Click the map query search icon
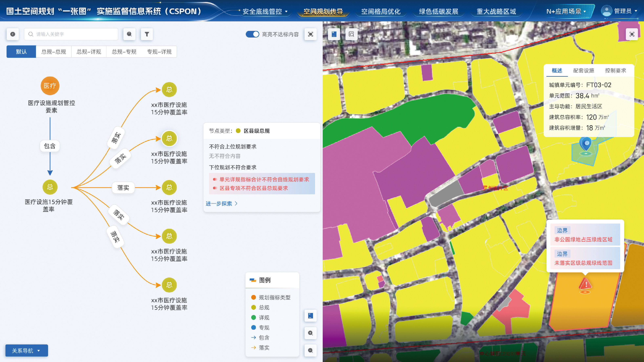Image resolution: width=644 pixels, height=362 pixels. click(352, 34)
